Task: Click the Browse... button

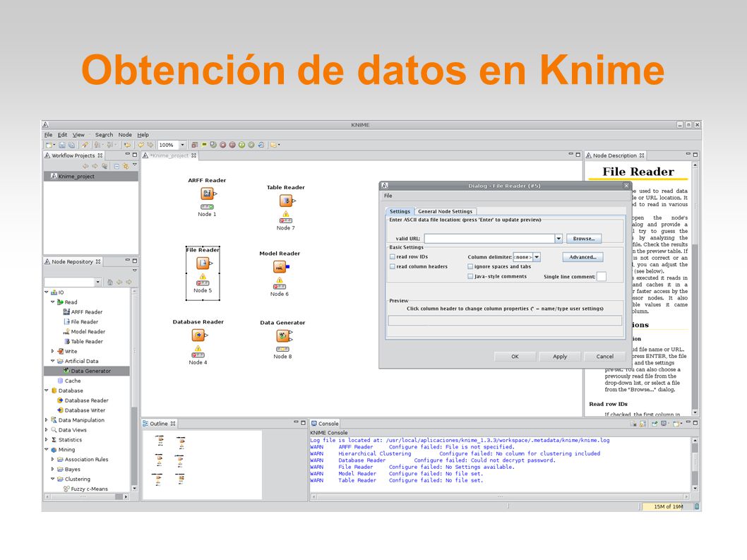Action: (x=584, y=239)
